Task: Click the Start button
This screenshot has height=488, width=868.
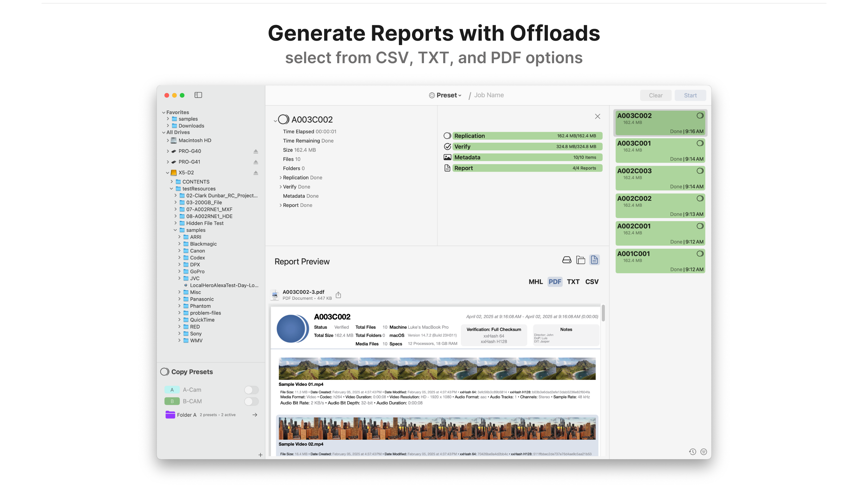Action: click(690, 95)
